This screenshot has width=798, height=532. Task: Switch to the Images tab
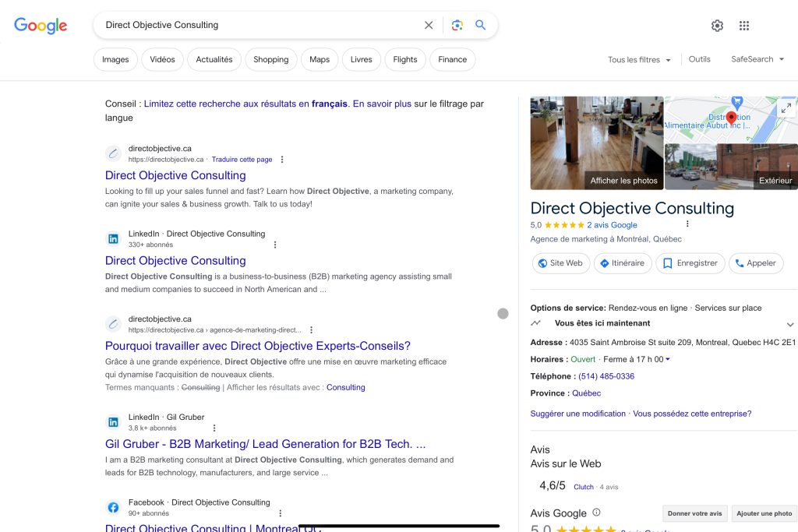(115, 60)
